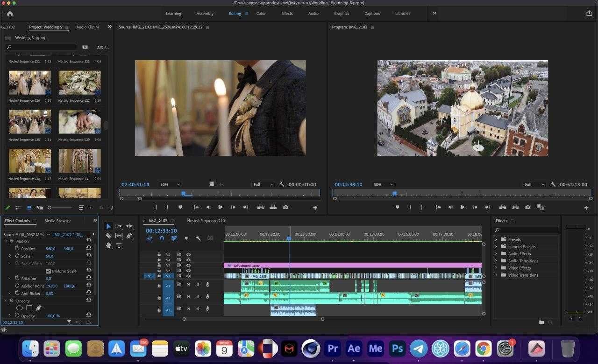Image resolution: width=598 pixels, height=364 pixels.
Task: Collapse the Motion effect section
Action: (6, 241)
